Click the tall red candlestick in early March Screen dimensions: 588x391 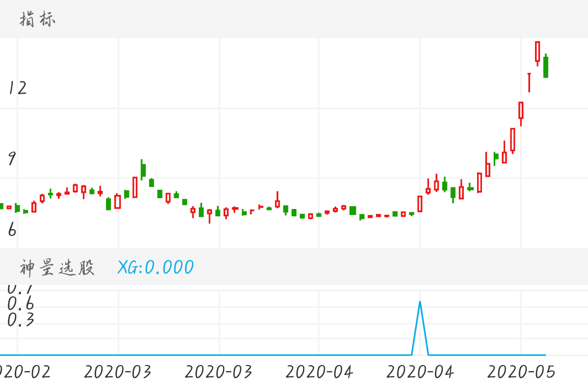pyautogui.click(x=135, y=187)
